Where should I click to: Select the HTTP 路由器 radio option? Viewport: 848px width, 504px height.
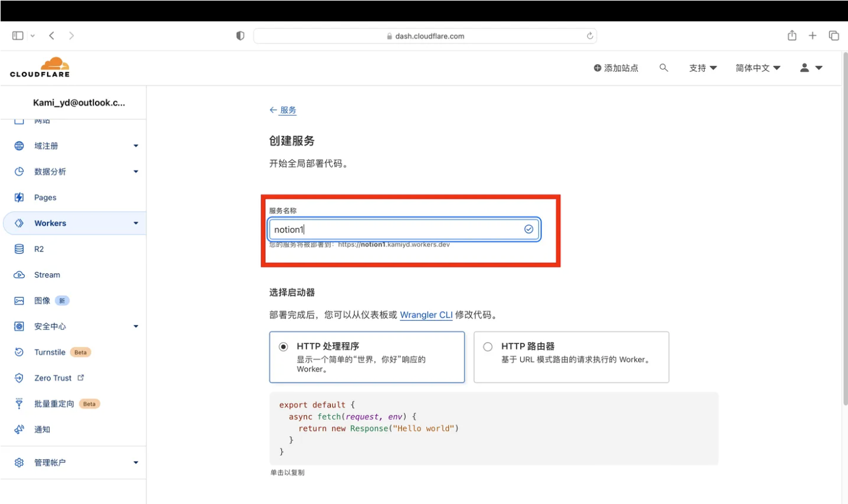tap(488, 347)
